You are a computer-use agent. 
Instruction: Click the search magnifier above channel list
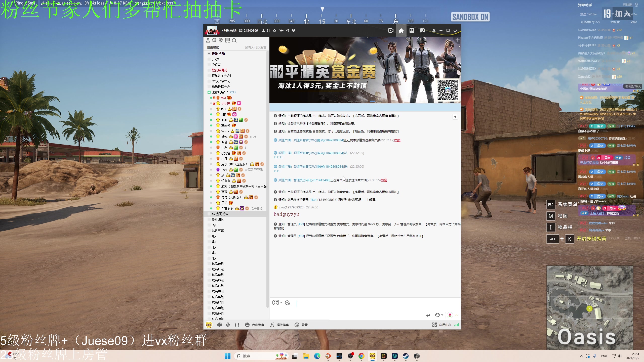click(234, 40)
